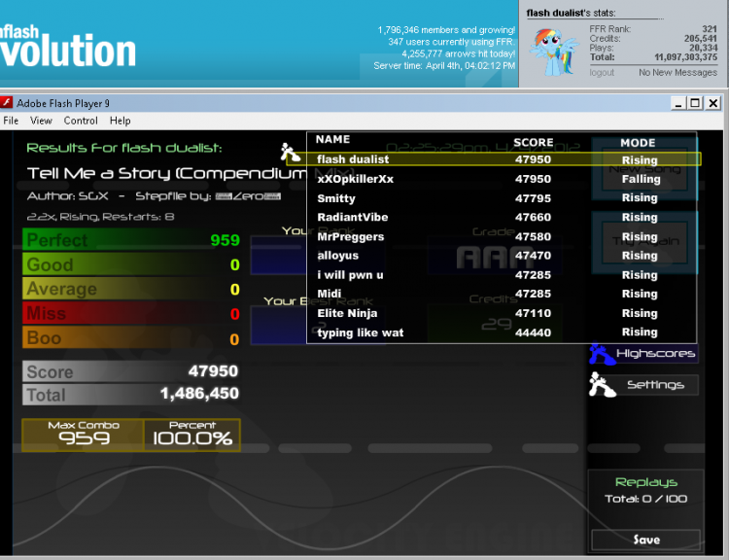Screen dimensions: 729x560
Task: Click the Boo count bar
Action: pos(131,338)
